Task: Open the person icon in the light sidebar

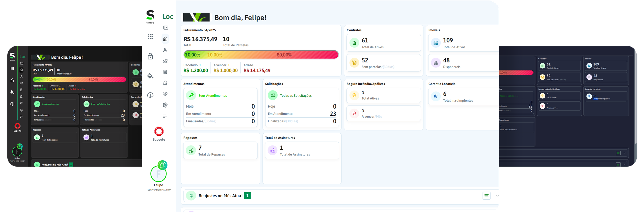Action: 165,50
